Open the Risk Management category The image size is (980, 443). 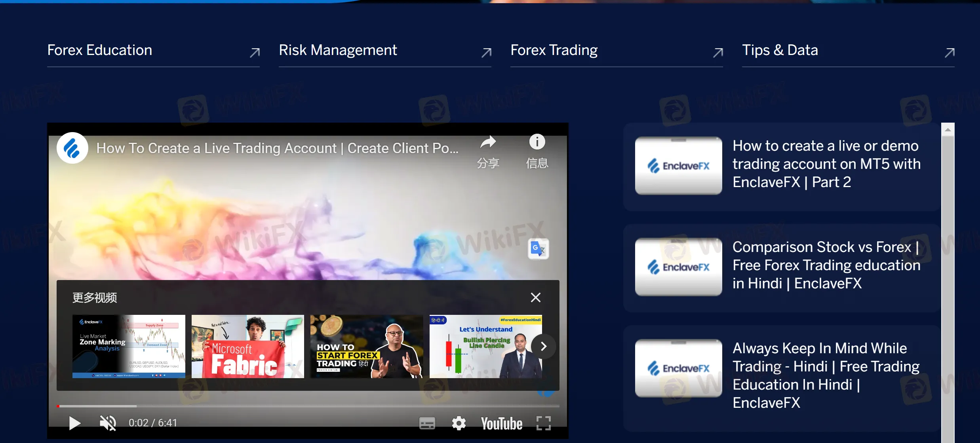(x=337, y=50)
